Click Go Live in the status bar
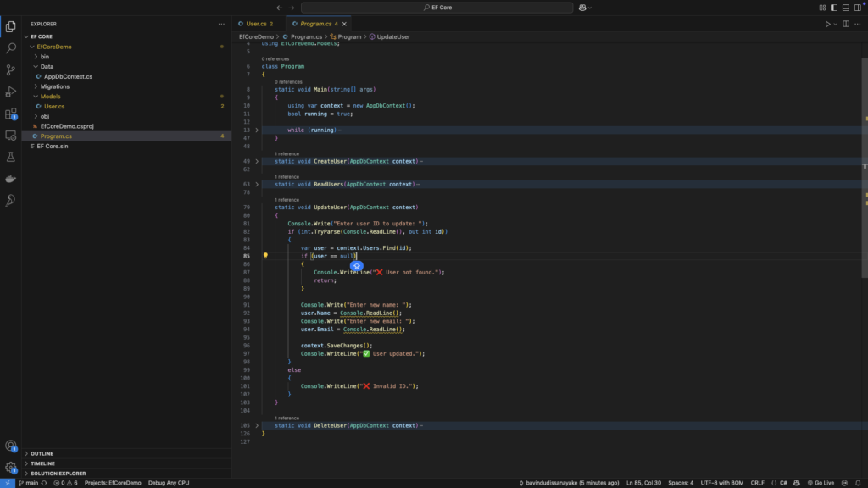 click(x=821, y=483)
